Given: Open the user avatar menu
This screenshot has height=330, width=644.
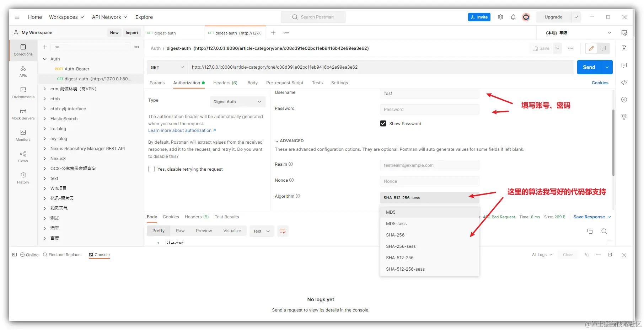Looking at the screenshot, I should 526,17.
